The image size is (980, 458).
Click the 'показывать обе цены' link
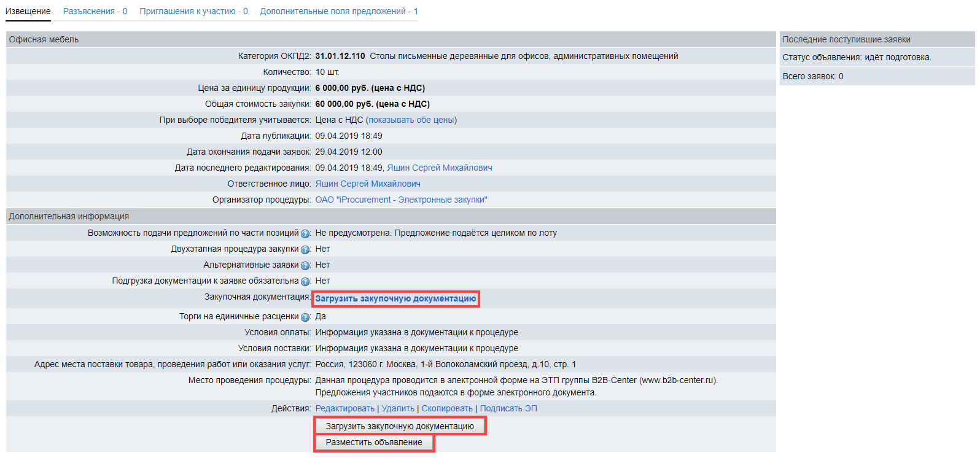[411, 120]
